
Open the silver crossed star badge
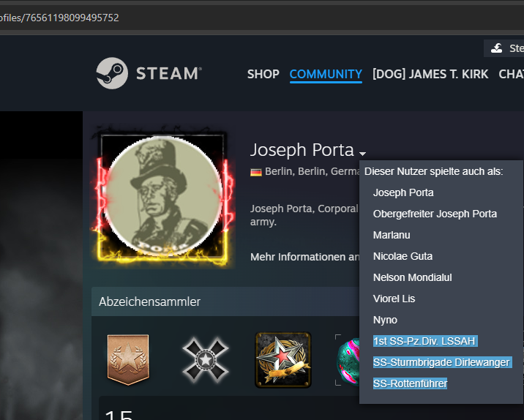205,359
